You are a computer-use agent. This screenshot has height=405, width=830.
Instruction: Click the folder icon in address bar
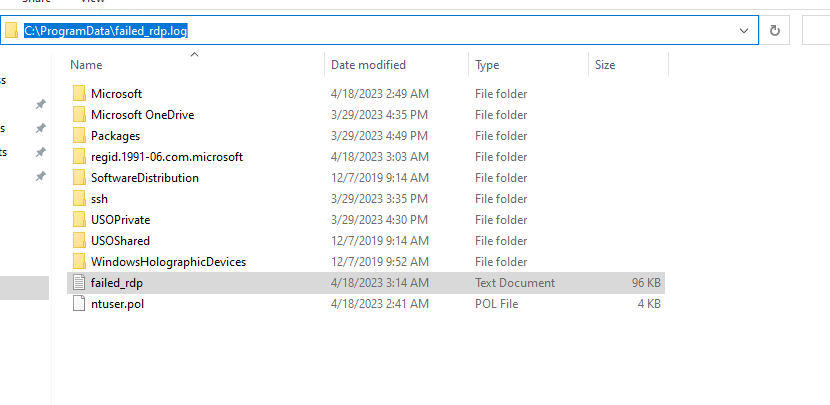click(11, 31)
